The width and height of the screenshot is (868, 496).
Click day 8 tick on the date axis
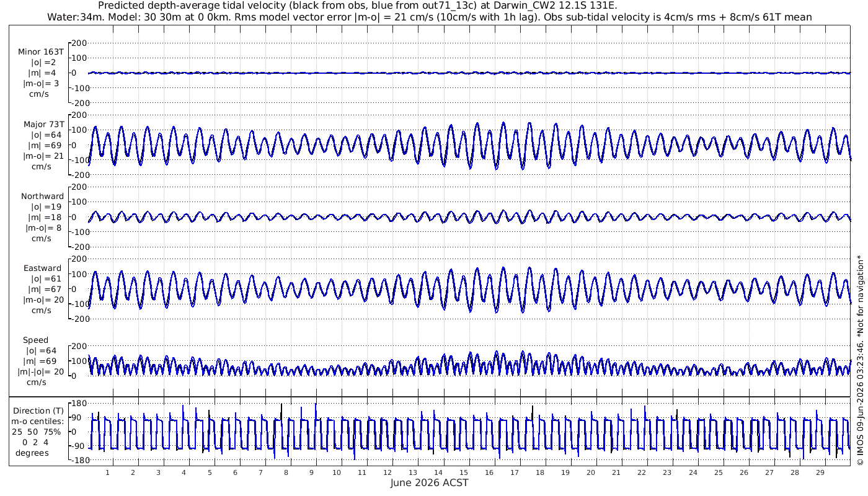coord(286,472)
